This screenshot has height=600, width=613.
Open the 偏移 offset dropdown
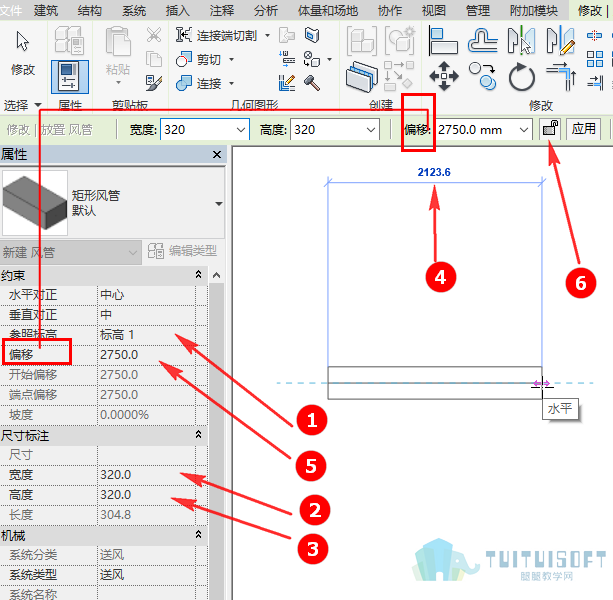point(524,129)
